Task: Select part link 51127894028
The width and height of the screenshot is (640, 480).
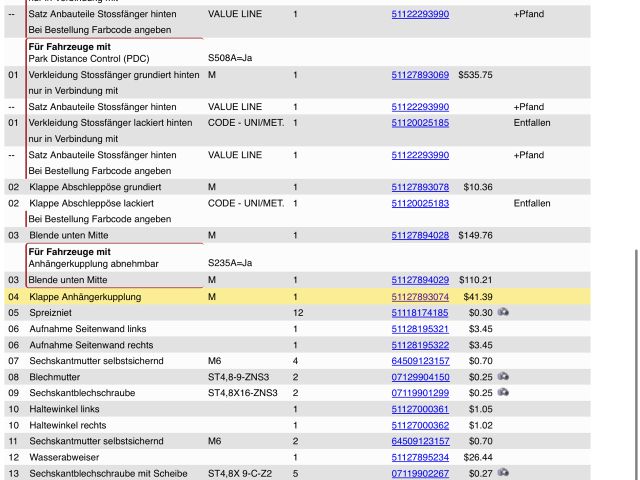Action: click(420, 235)
